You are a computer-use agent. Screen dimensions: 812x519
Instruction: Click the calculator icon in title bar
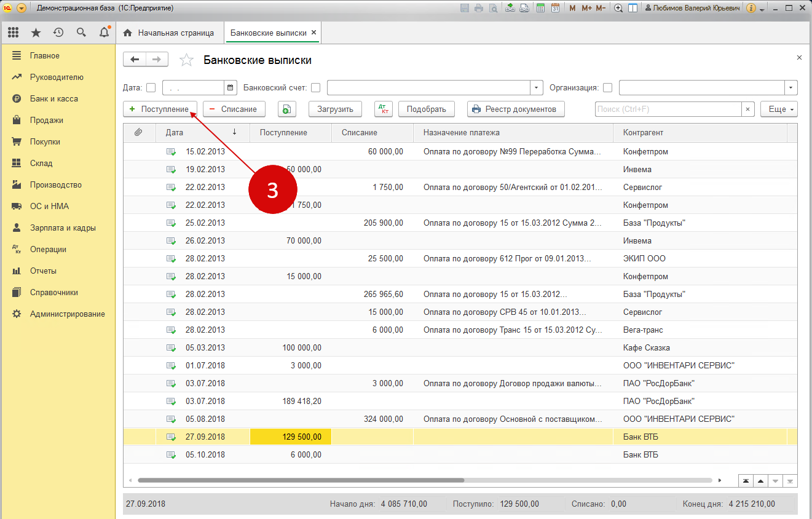coord(540,8)
